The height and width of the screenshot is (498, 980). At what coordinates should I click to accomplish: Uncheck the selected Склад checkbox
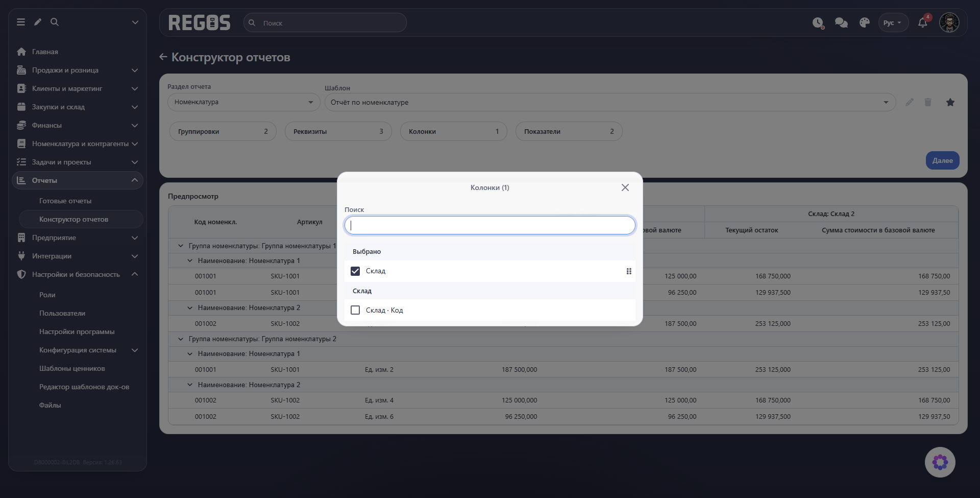point(355,271)
